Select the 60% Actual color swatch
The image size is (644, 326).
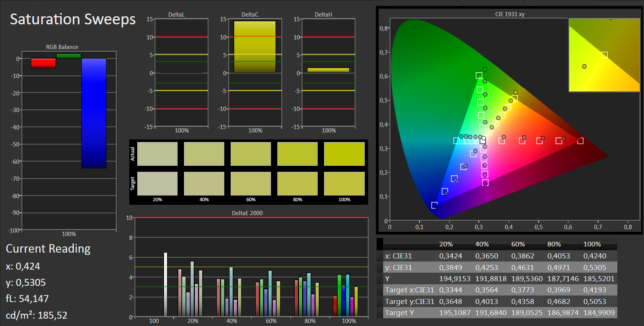coord(251,154)
